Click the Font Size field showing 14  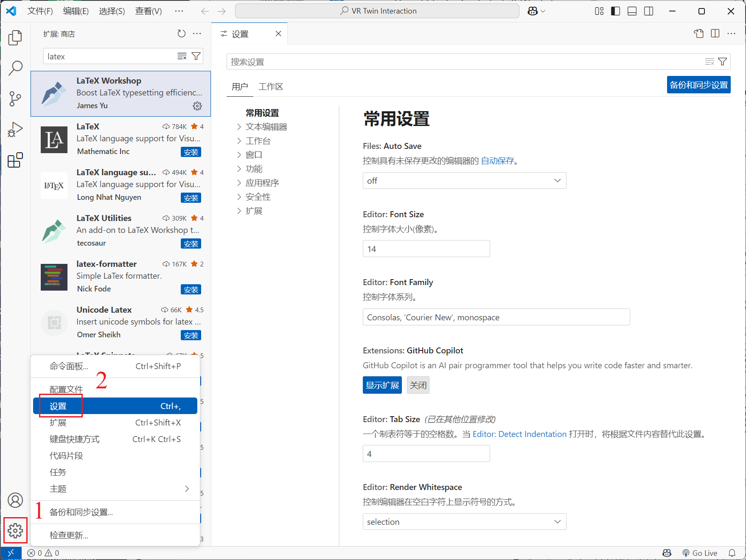(x=426, y=249)
